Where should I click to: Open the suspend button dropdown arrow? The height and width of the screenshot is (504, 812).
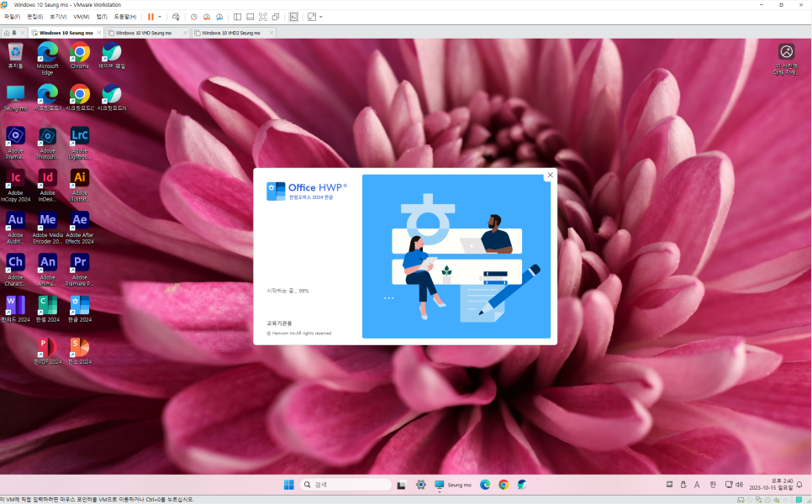pos(160,17)
